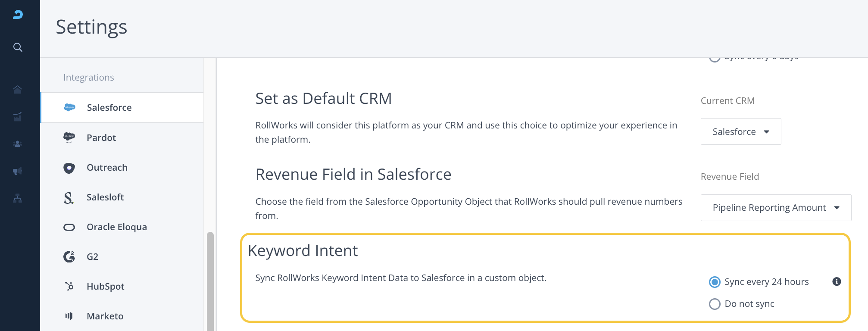
Task: Open the audiences people sidebar icon
Action: point(18,144)
